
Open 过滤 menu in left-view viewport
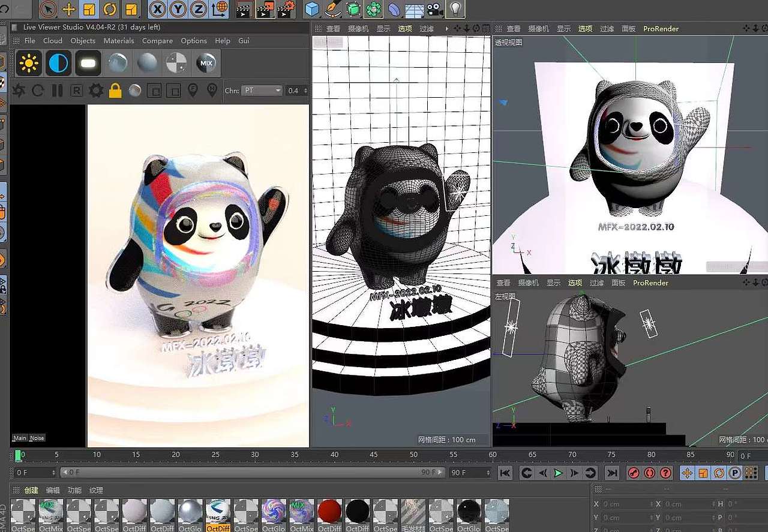click(x=596, y=282)
